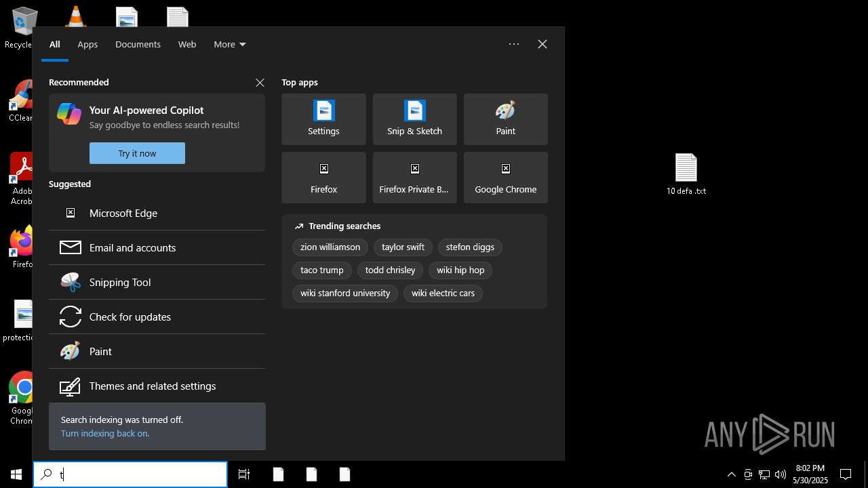
Task: Switch to the All tab
Action: (55, 44)
